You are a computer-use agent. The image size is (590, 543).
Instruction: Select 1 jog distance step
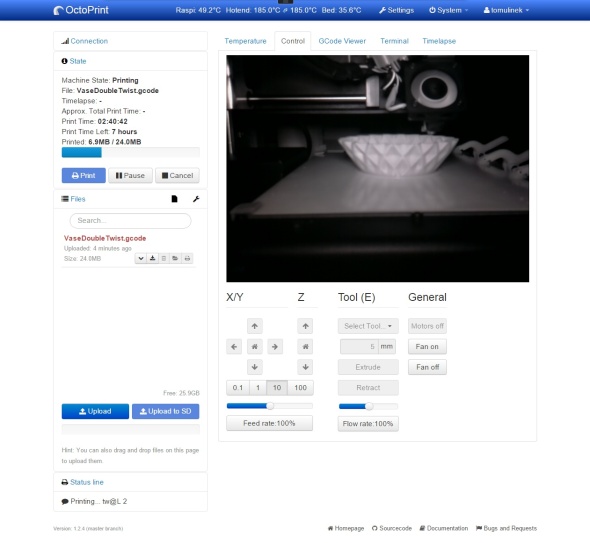[258, 388]
